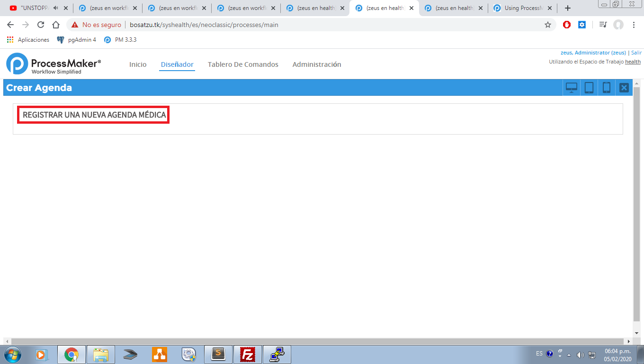The image size is (644, 364).
Task: Open Sublime Text from taskbar
Action: 218,354
